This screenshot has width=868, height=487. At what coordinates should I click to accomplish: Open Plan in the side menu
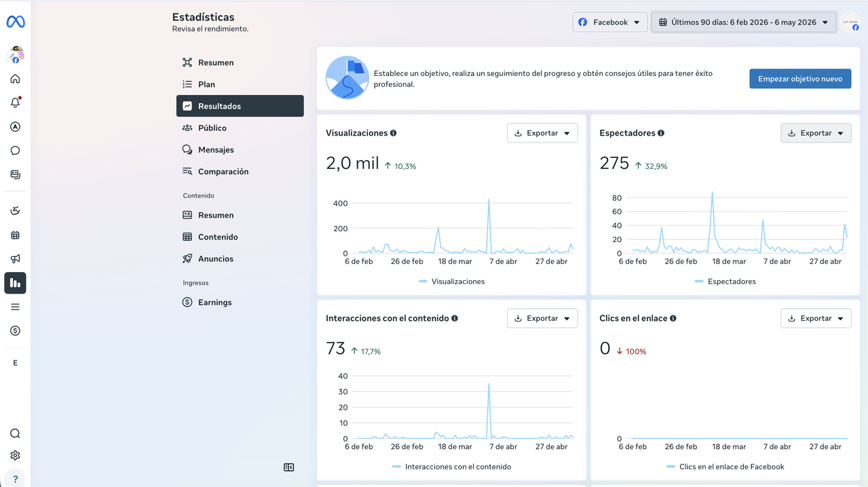click(240, 84)
